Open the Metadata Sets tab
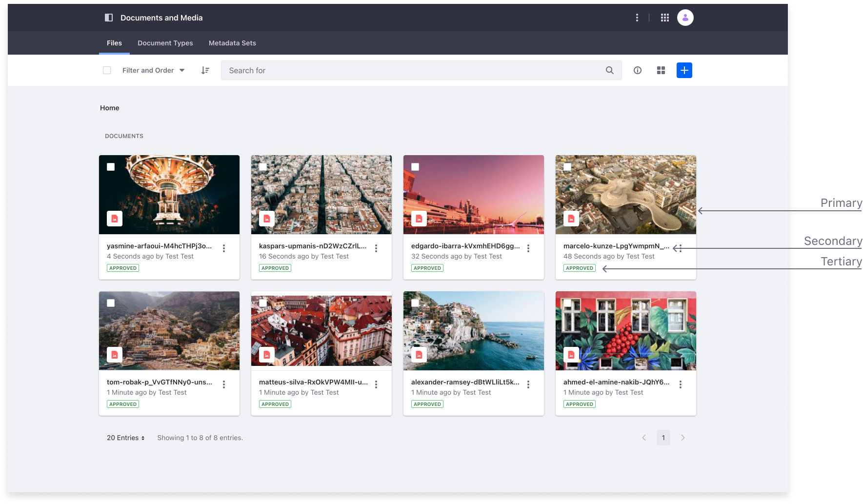The width and height of the screenshot is (863, 504). point(232,43)
